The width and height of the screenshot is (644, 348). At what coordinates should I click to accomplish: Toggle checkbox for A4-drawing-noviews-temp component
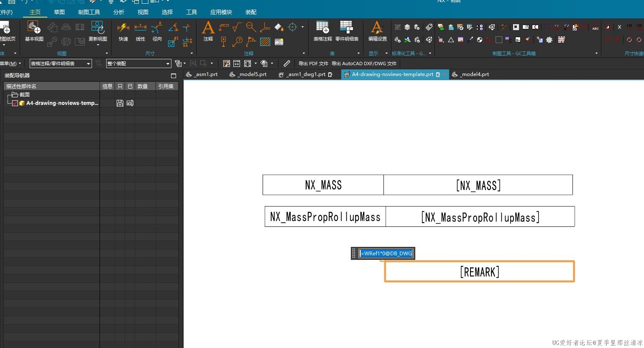pyautogui.click(x=15, y=103)
